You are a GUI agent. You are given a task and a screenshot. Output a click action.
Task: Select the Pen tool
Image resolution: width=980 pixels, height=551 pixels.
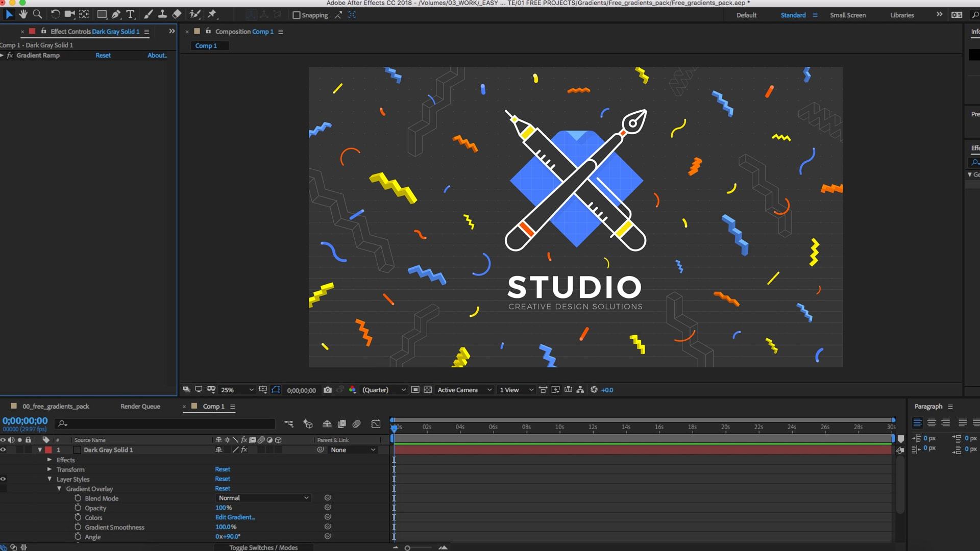click(x=116, y=14)
